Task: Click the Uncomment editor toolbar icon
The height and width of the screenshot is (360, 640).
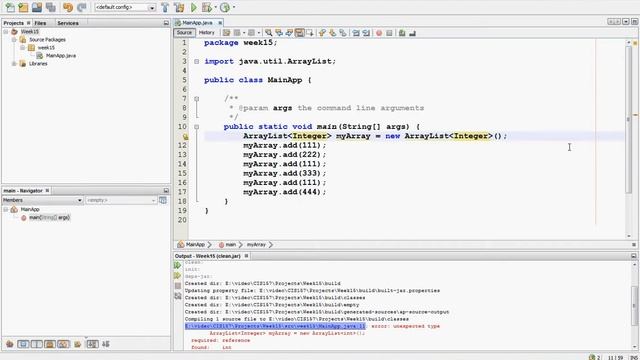Action: 412,33
